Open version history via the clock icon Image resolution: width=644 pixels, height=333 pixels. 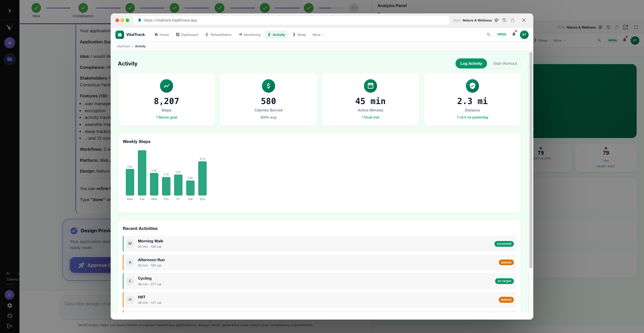(x=9, y=316)
